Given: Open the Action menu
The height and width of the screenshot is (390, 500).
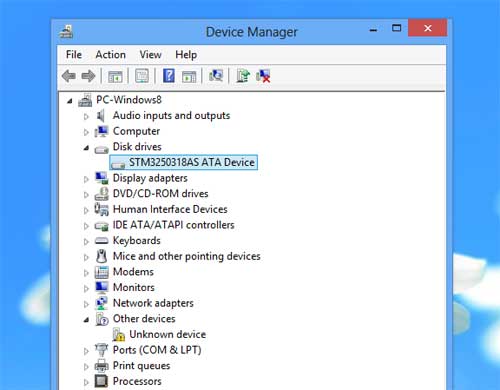Looking at the screenshot, I should click(x=110, y=54).
